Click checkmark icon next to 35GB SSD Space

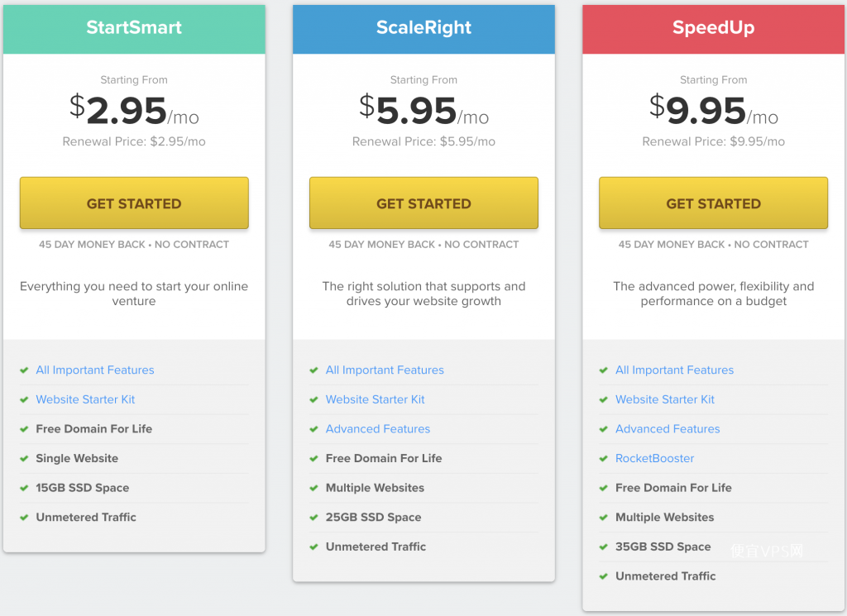coord(603,547)
